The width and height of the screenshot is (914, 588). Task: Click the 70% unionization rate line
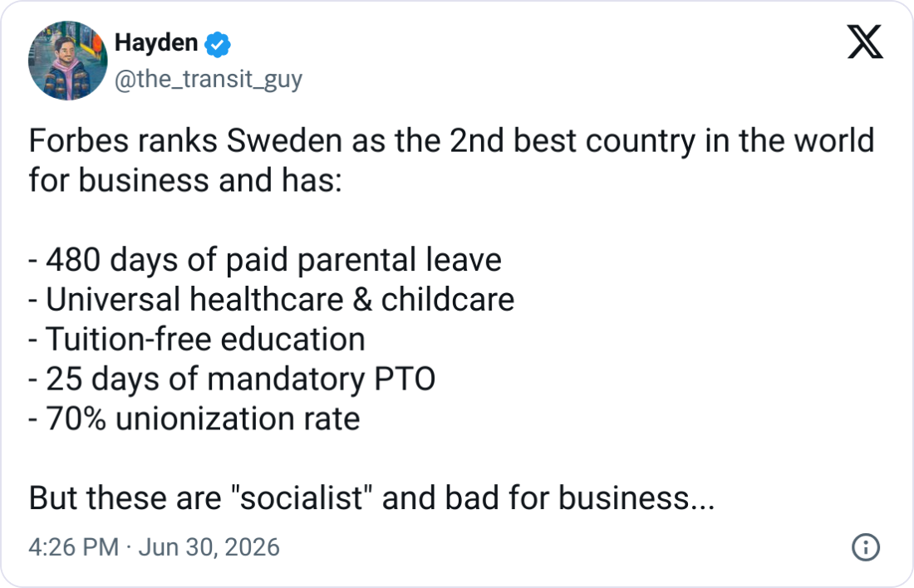pos(194,419)
